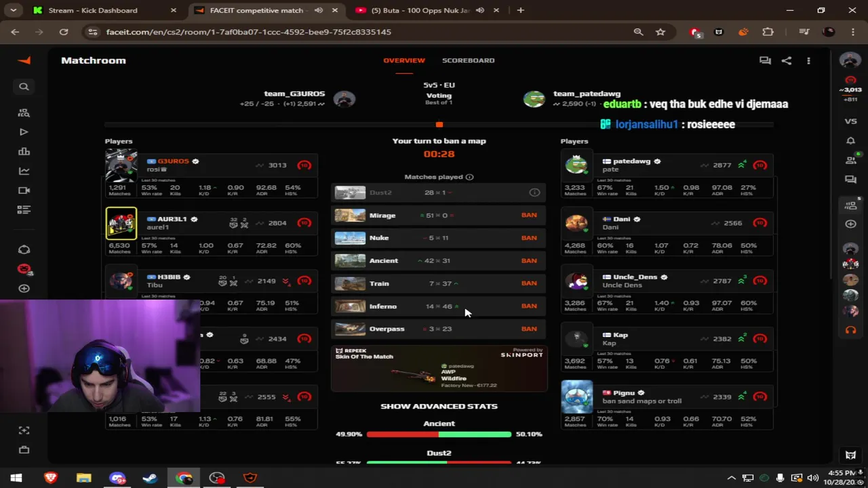The height and width of the screenshot is (488, 868).
Task: Open tab search dropdown arrow
Action: click(x=14, y=10)
